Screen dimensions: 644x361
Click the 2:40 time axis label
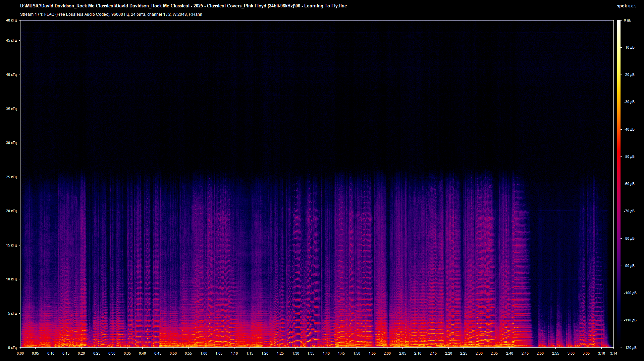(x=510, y=353)
